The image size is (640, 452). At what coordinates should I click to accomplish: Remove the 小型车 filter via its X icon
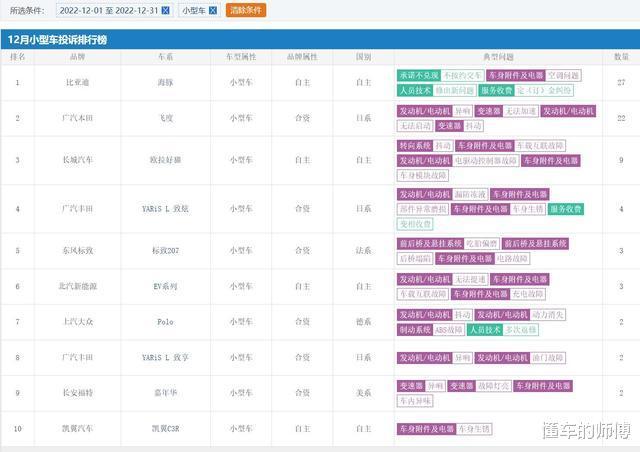(x=213, y=10)
